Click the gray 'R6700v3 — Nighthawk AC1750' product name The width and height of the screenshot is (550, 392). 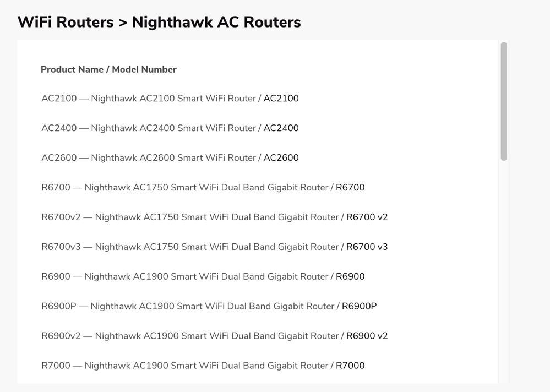pos(189,247)
